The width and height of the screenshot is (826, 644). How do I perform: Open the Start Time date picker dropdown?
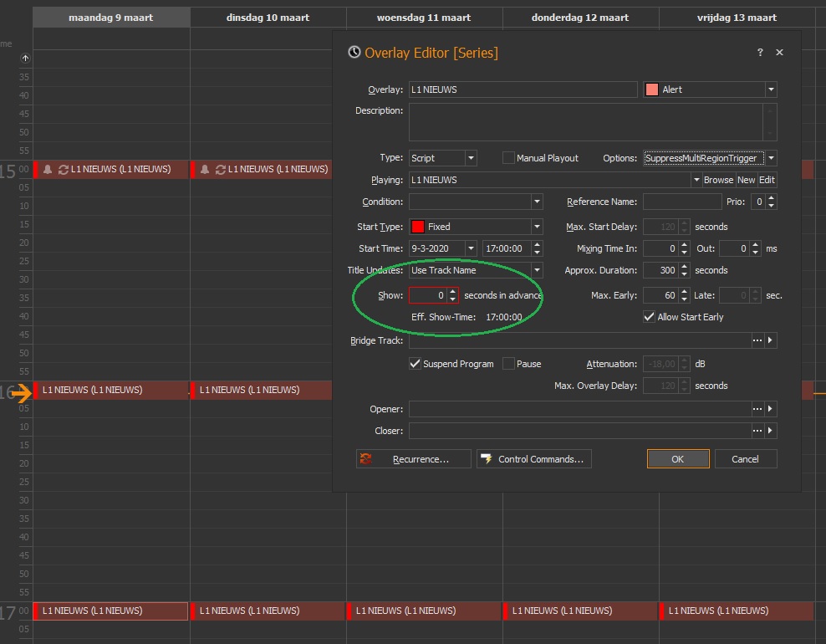471,248
